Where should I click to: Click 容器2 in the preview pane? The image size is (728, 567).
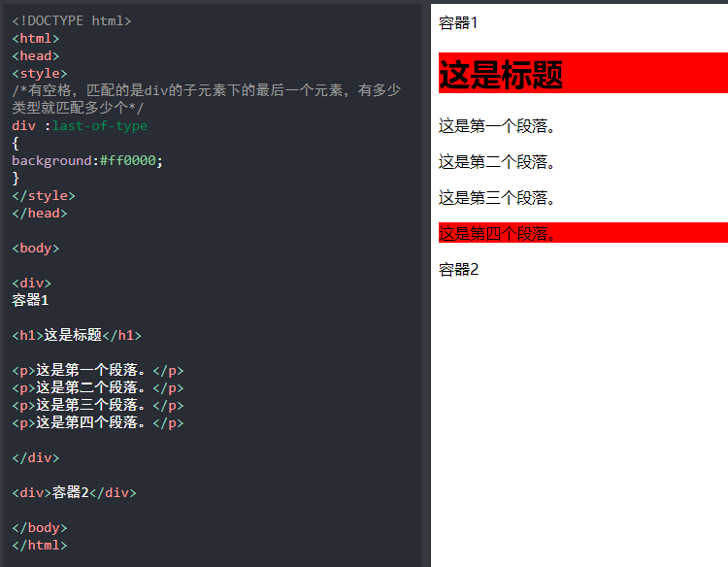click(459, 269)
